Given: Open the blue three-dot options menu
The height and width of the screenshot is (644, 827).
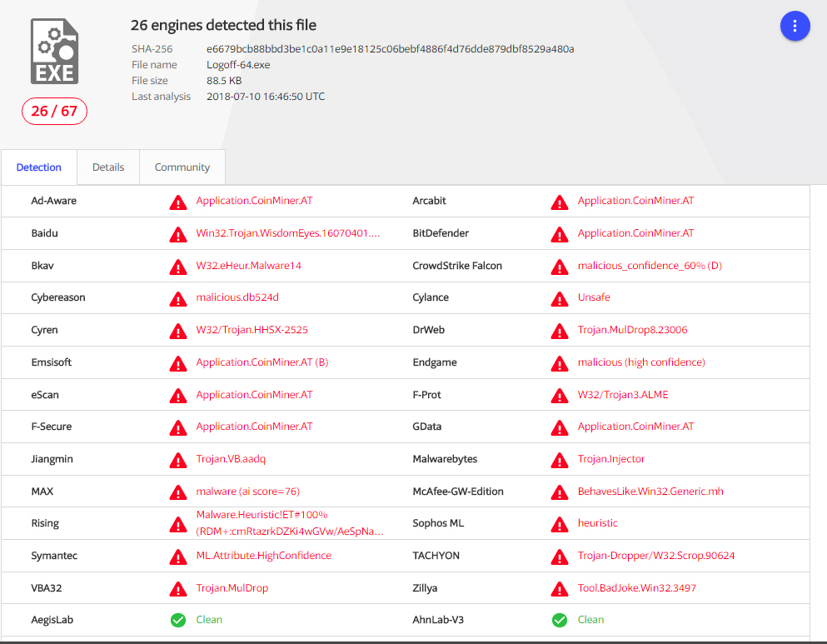Looking at the screenshot, I should click(x=795, y=26).
